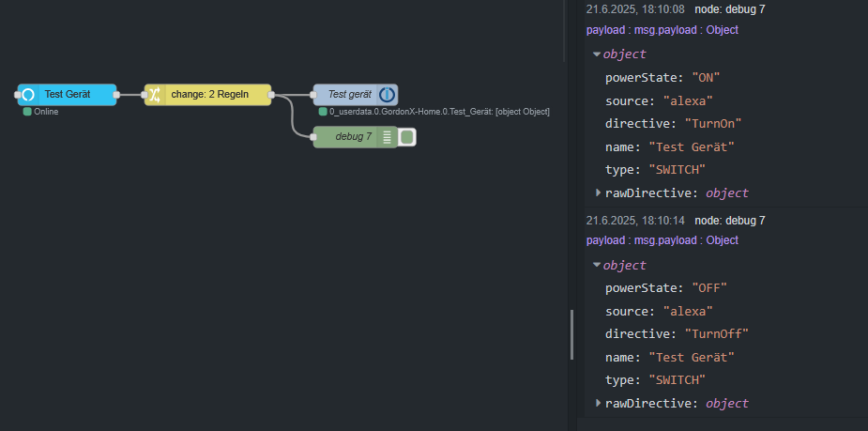Screen dimensions: 868x431
Task: Click the sidebar separator drag handle
Action: coord(571,335)
